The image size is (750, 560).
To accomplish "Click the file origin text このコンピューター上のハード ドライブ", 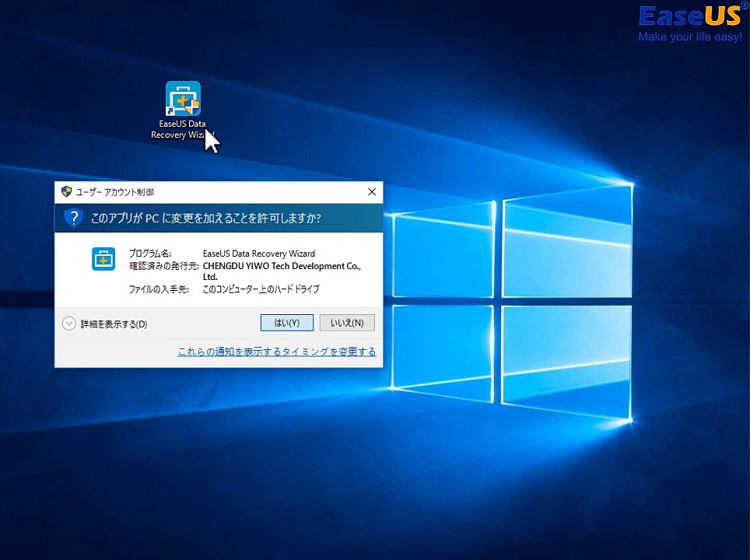I will click(x=261, y=289).
